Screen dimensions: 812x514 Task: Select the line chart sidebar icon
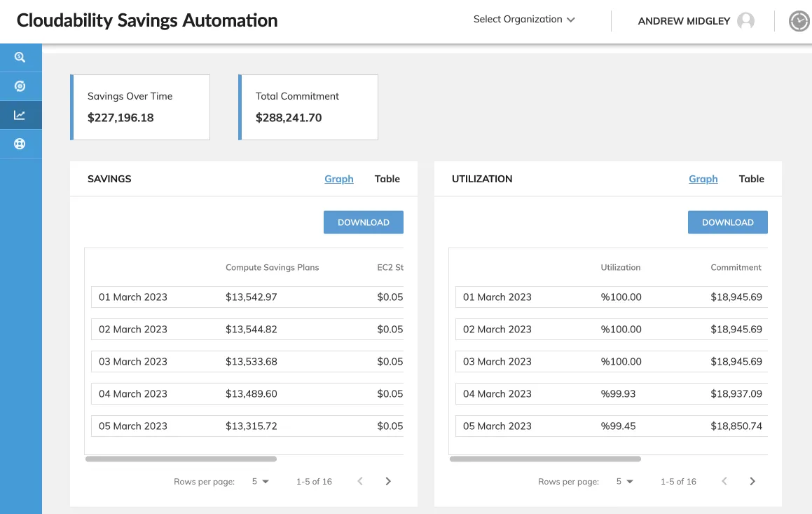(20, 115)
